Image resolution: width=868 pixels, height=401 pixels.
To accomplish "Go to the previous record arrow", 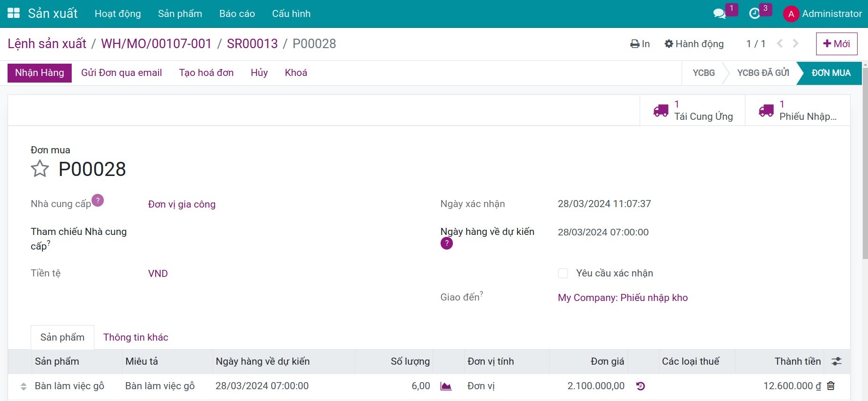I will click(780, 43).
